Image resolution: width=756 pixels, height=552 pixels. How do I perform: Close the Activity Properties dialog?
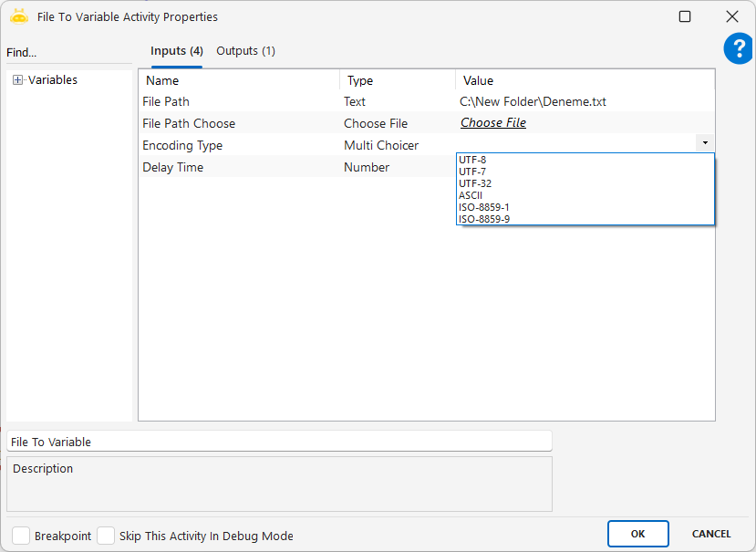(x=731, y=16)
